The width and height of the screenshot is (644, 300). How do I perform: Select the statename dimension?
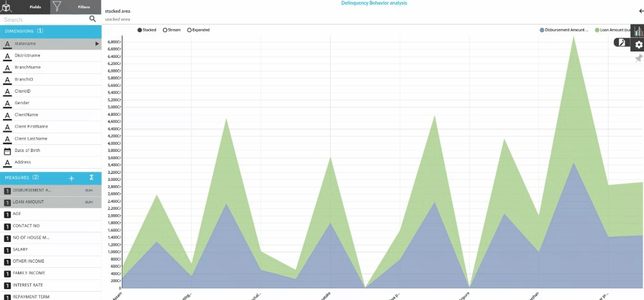coord(50,44)
